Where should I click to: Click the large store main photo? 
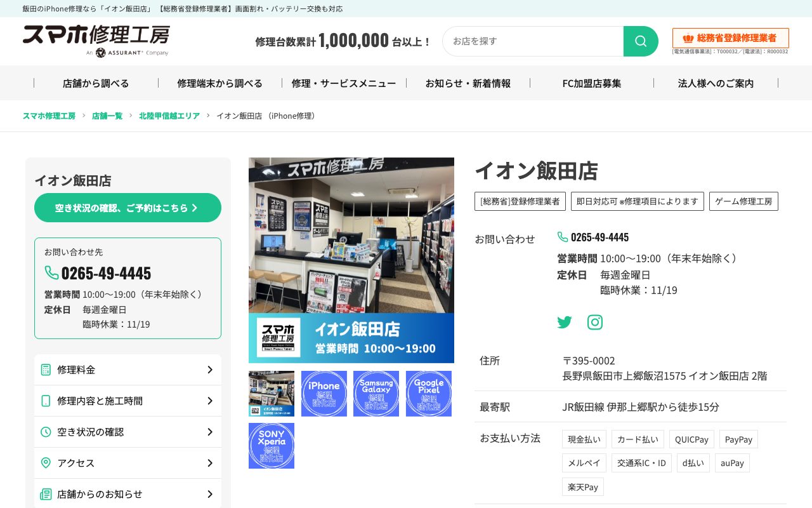pos(351,260)
